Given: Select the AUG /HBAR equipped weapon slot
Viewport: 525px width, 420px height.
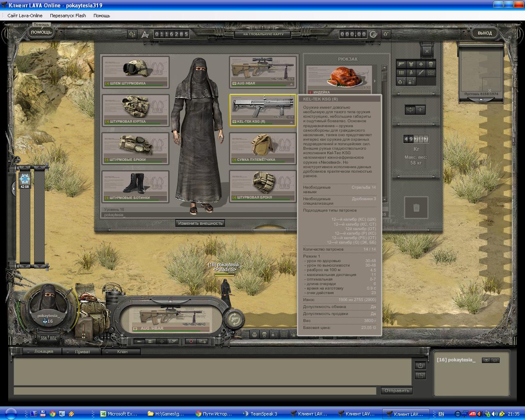Looking at the screenshot, I should point(263,72).
